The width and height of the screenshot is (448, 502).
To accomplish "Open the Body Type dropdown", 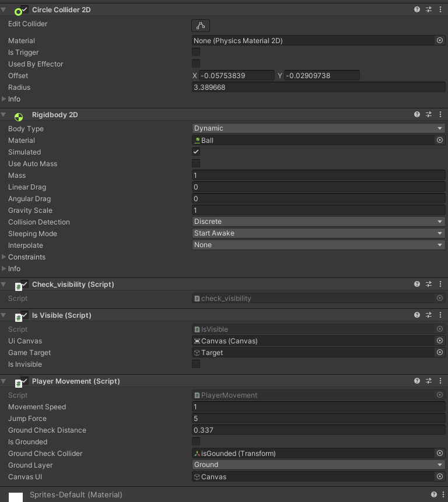I will point(318,128).
